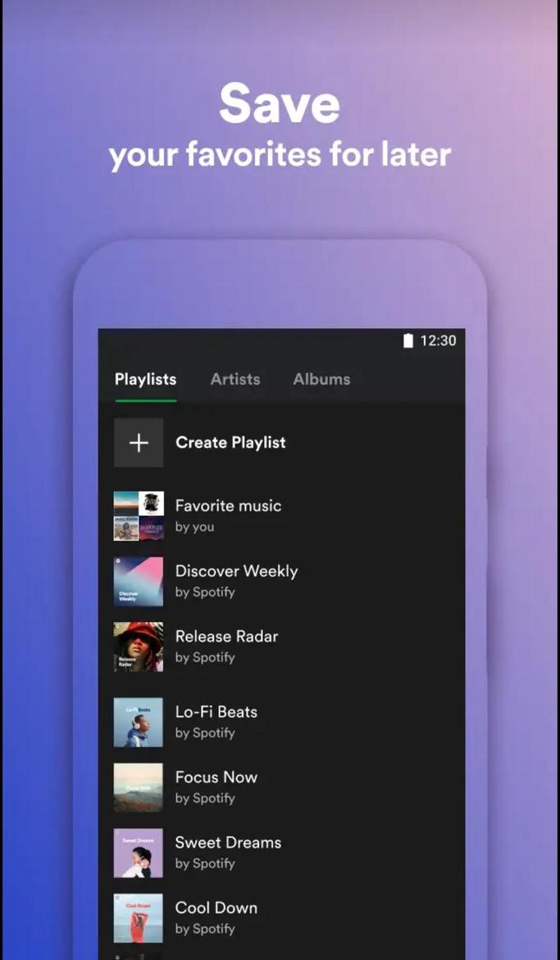The width and height of the screenshot is (560, 960).
Task: Select the Release Radar cover art
Action: 139,647
